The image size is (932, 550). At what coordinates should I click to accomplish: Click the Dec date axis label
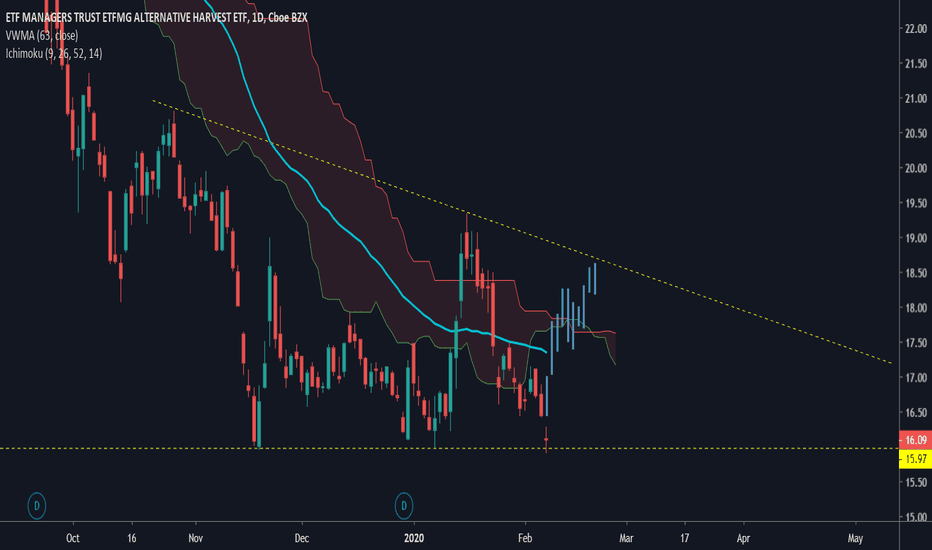click(x=302, y=538)
